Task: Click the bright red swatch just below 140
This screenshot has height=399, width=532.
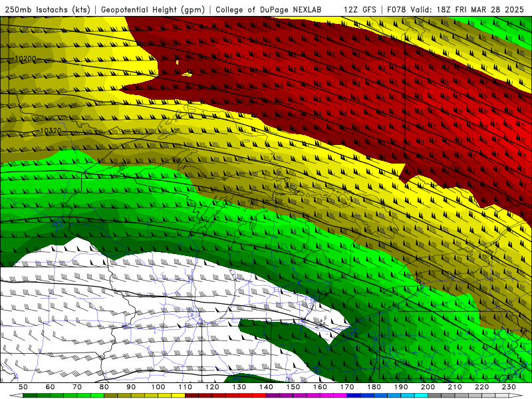Action: (259, 396)
